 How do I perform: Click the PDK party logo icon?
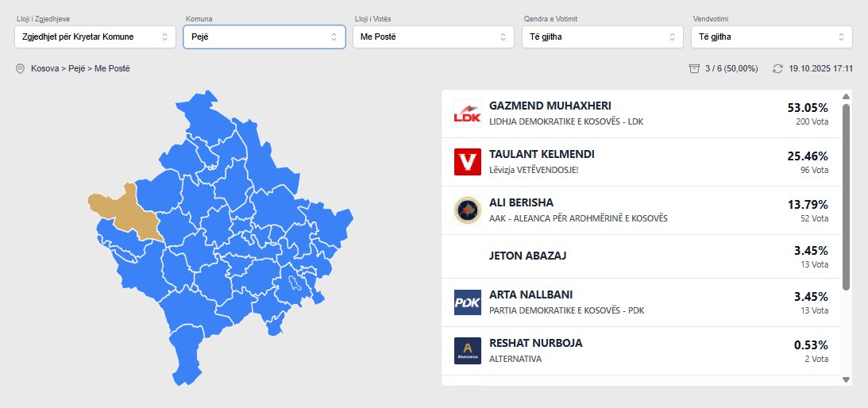point(467,302)
